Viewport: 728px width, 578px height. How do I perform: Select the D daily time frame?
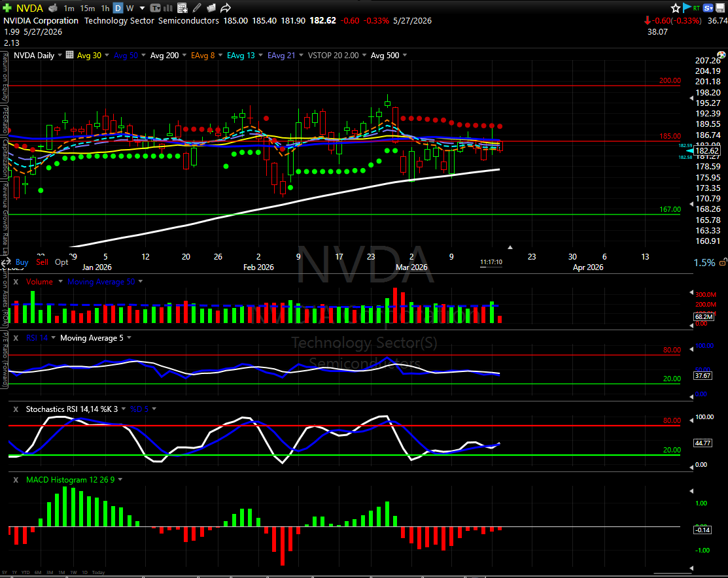pos(118,8)
